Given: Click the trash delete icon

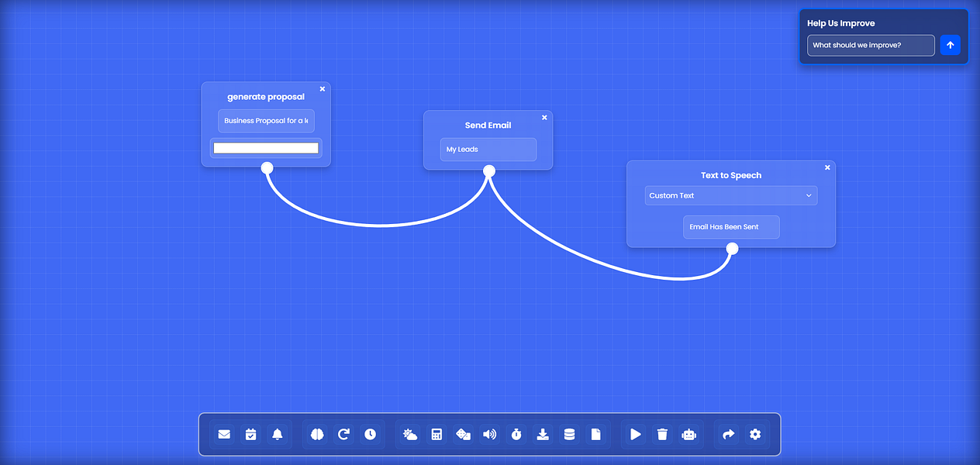Looking at the screenshot, I should click(x=662, y=434).
